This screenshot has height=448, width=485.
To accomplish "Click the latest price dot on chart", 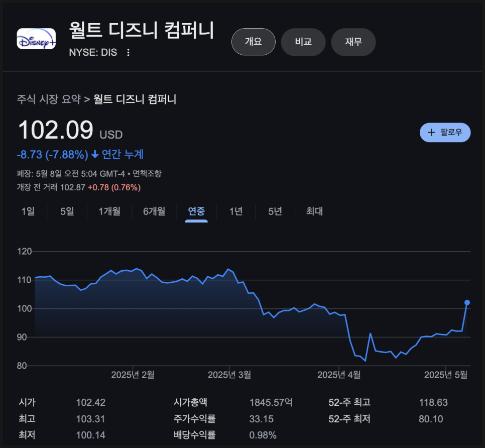I will click(x=467, y=302).
